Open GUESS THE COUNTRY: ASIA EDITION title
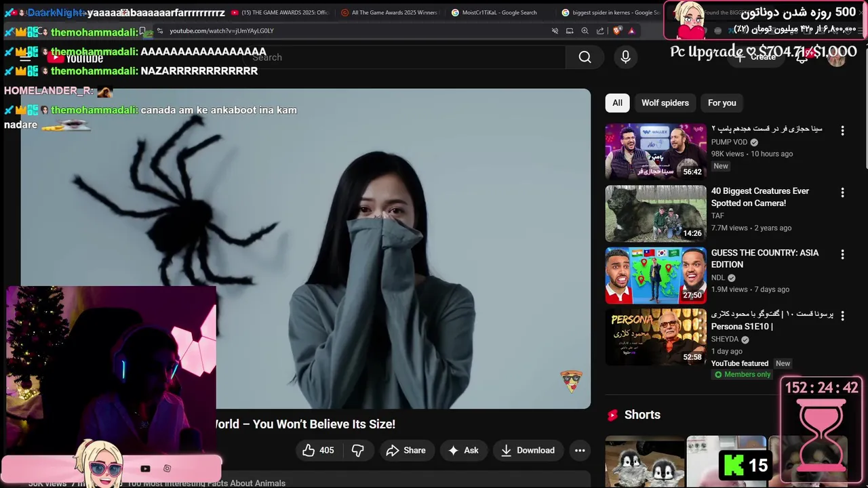Image resolution: width=868 pixels, height=488 pixels. pyautogui.click(x=765, y=259)
